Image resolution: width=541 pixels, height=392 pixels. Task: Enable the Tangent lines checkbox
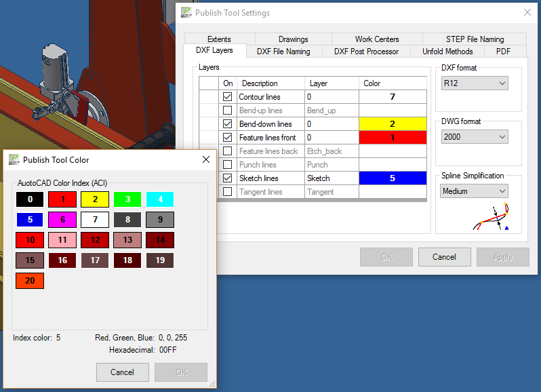click(227, 191)
